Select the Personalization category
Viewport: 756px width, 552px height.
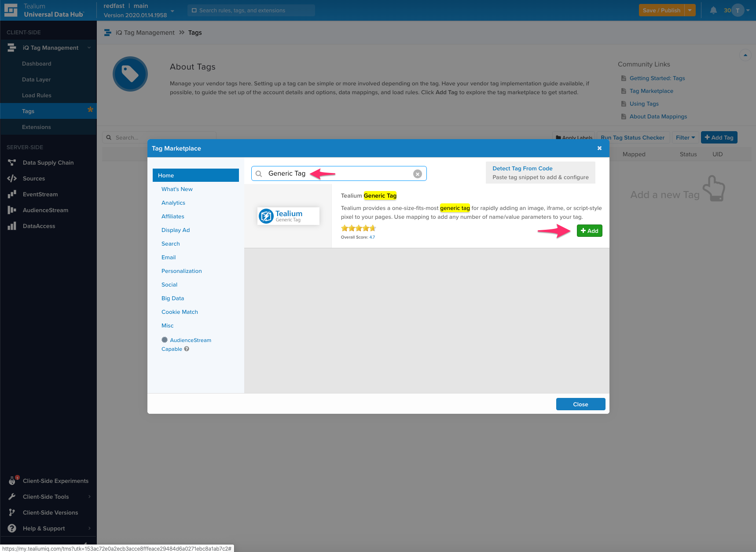click(182, 271)
